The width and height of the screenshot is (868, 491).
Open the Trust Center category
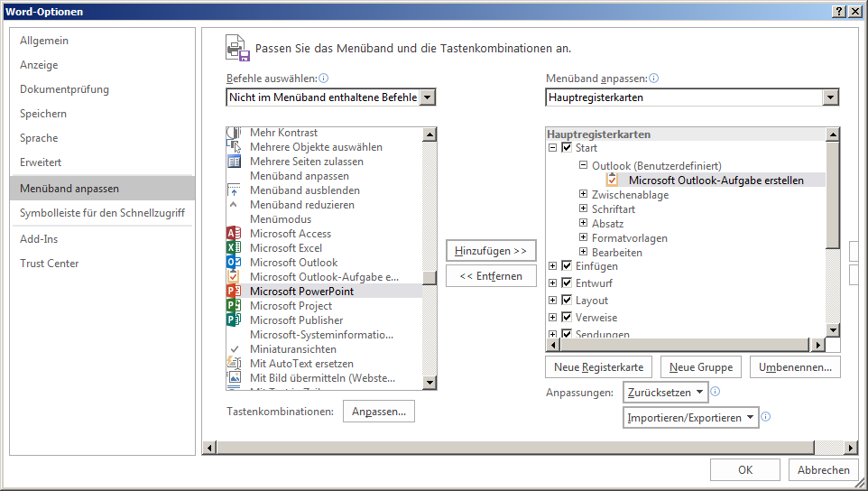[103, 264]
